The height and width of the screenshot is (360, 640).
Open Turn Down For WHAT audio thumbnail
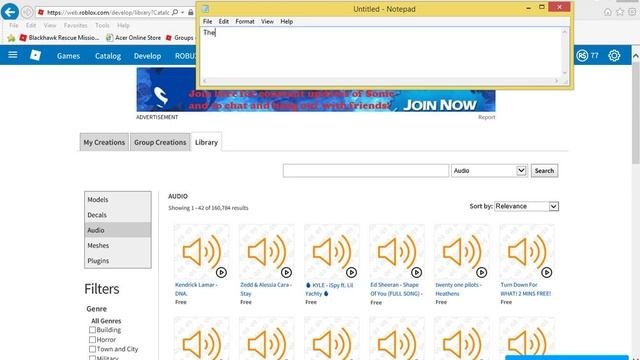click(527, 252)
